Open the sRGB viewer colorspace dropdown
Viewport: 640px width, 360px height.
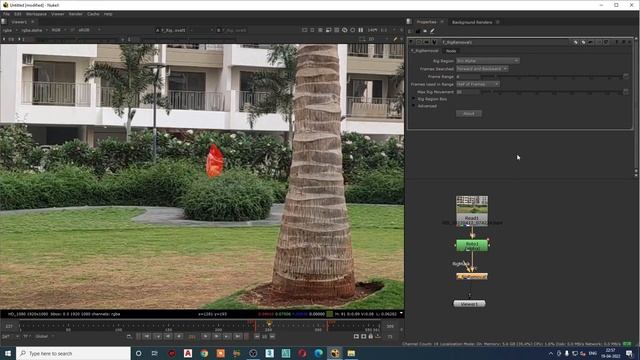[89, 30]
